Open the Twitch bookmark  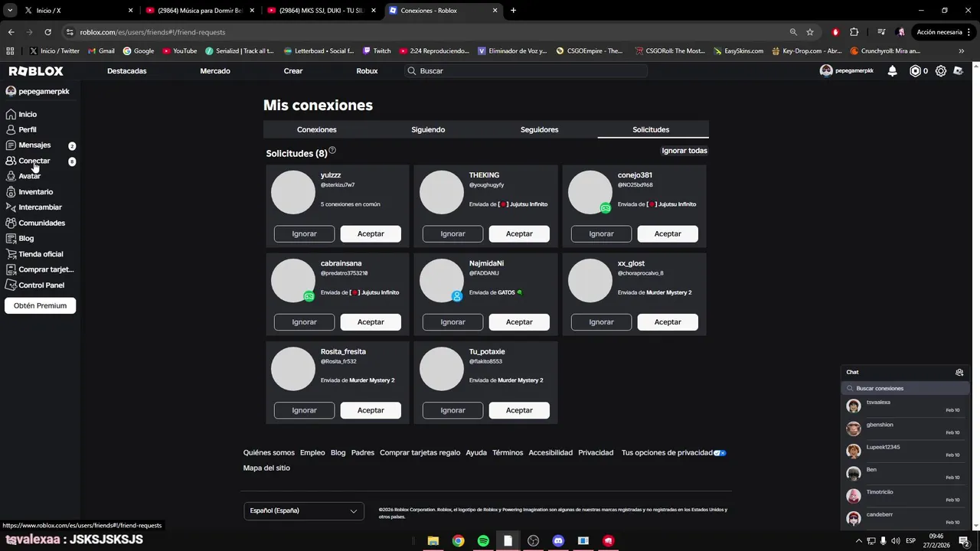click(377, 51)
